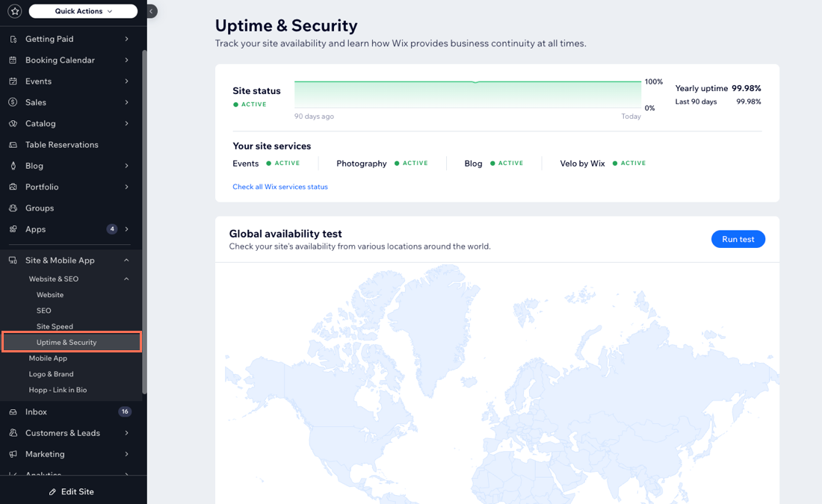Viewport: 822px width, 504px height.
Task: Open Site Speed in the sidebar
Action: pos(55,326)
